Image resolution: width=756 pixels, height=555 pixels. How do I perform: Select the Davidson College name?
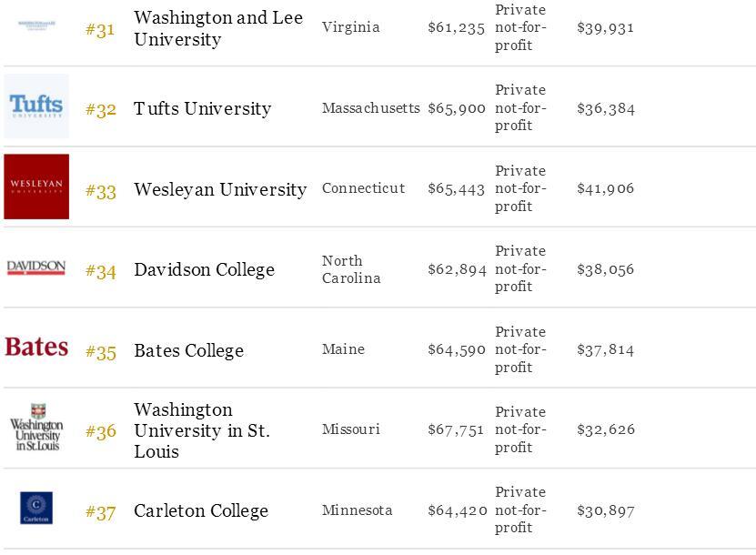point(205,269)
